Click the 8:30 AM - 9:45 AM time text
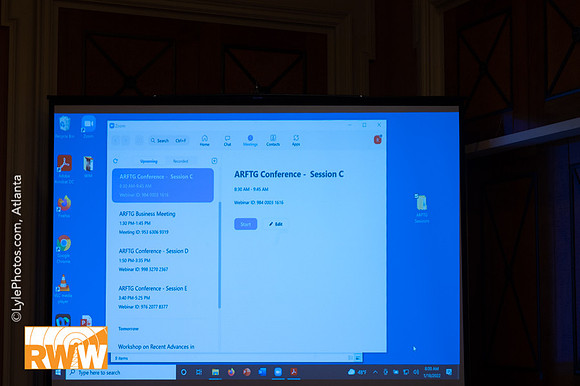580x386 pixels. [x=251, y=189]
